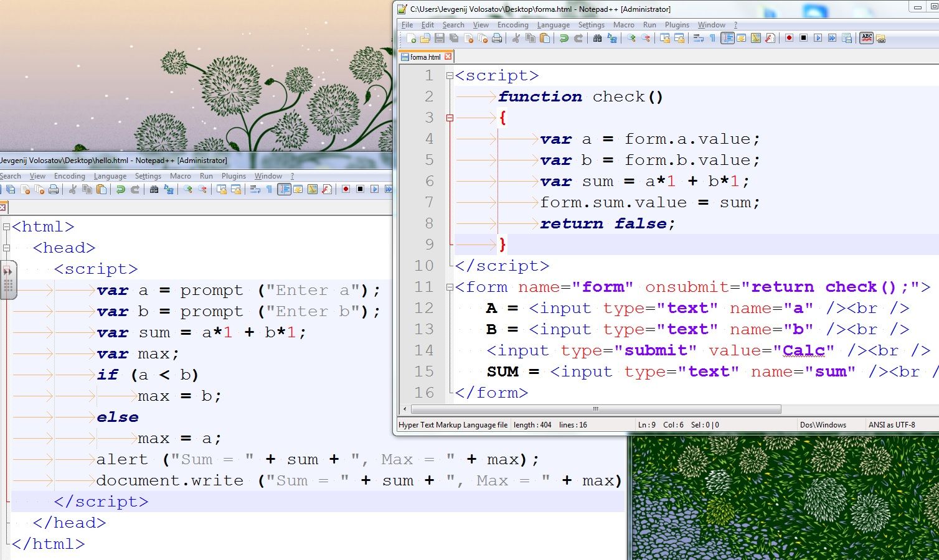Open Document Map icon in forma.html toolbar
The height and width of the screenshot is (560, 939).
tap(755, 39)
